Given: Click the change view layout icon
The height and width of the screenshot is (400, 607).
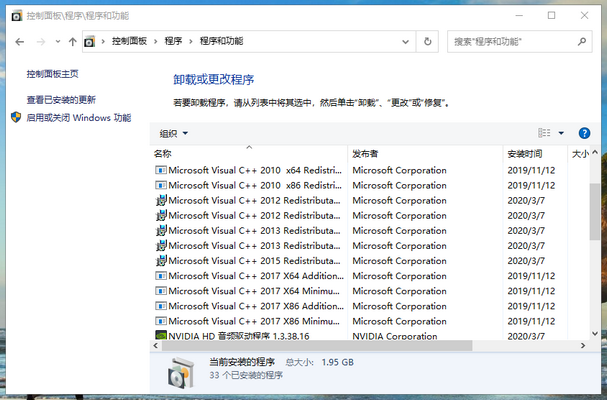Looking at the screenshot, I should [545, 133].
